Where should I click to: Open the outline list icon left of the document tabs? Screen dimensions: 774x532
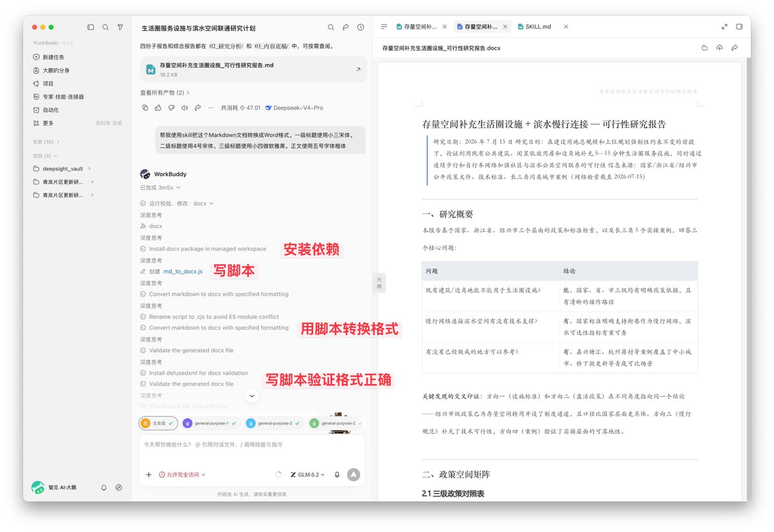click(384, 26)
